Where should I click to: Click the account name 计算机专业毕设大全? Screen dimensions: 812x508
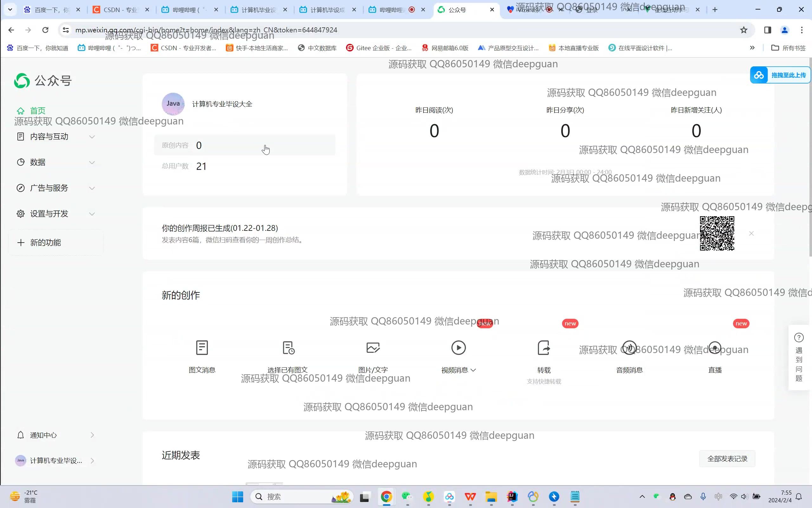click(222, 104)
